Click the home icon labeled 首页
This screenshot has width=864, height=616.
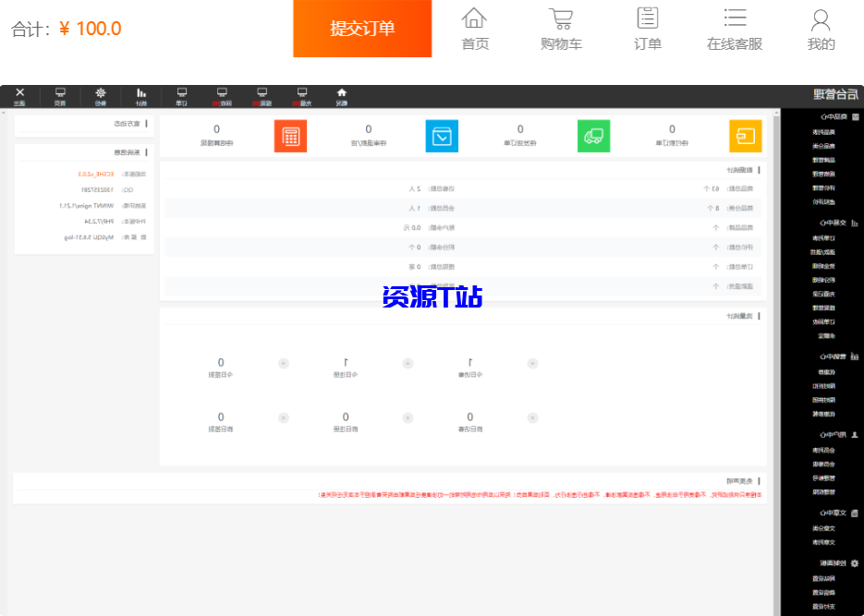point(475,29)
